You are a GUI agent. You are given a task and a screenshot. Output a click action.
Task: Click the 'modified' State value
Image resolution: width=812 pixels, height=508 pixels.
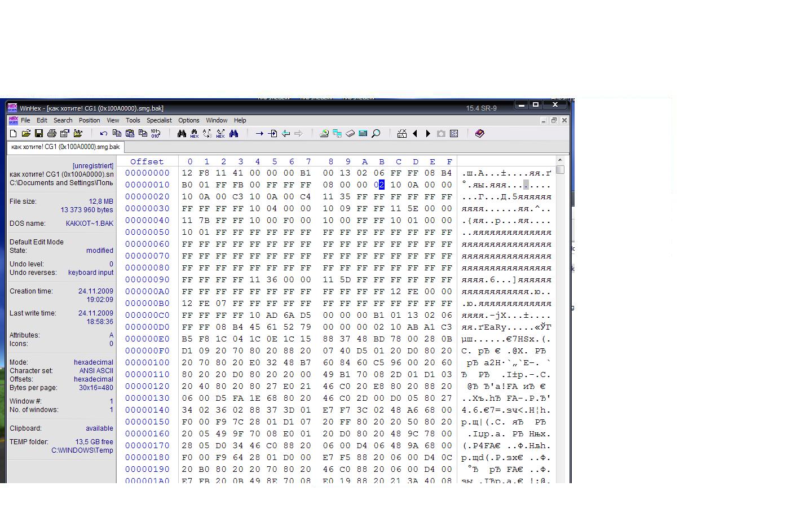click(x=100, y=251)
